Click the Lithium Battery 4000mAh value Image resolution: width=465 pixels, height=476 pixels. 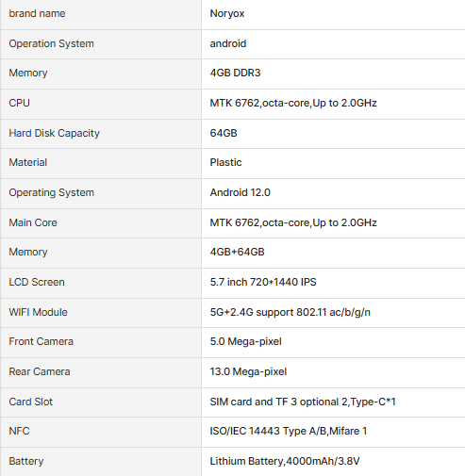pos(285,461)
